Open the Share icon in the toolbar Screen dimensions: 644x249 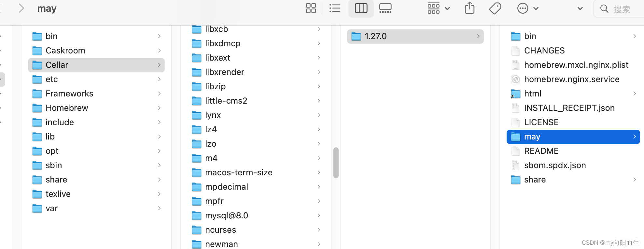pos(469,8)
